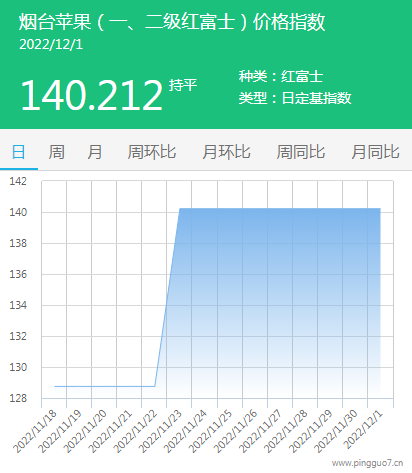The image size is (412, 473).
Task: Click the 140.212 index value
Action: [91, 95]
